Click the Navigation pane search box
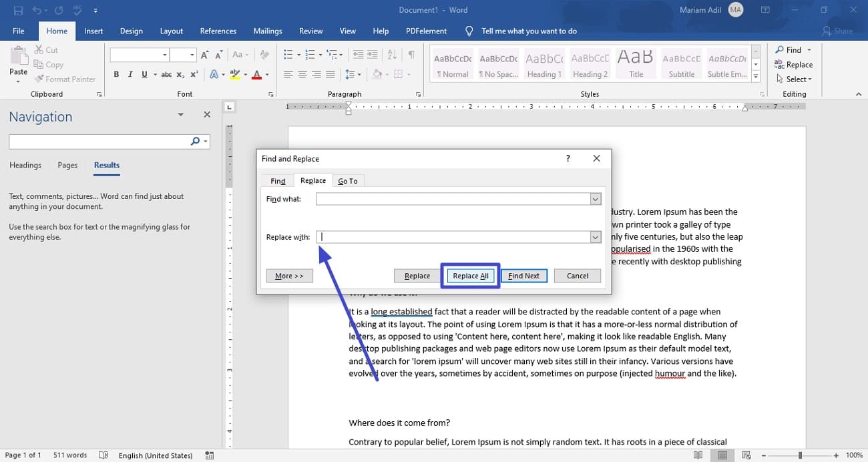 (99, 141)
